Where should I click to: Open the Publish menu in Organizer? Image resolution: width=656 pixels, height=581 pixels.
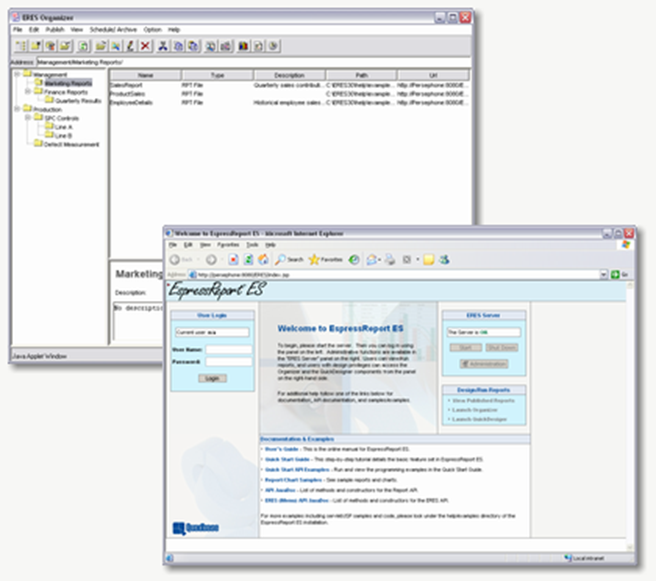point(55,30)
